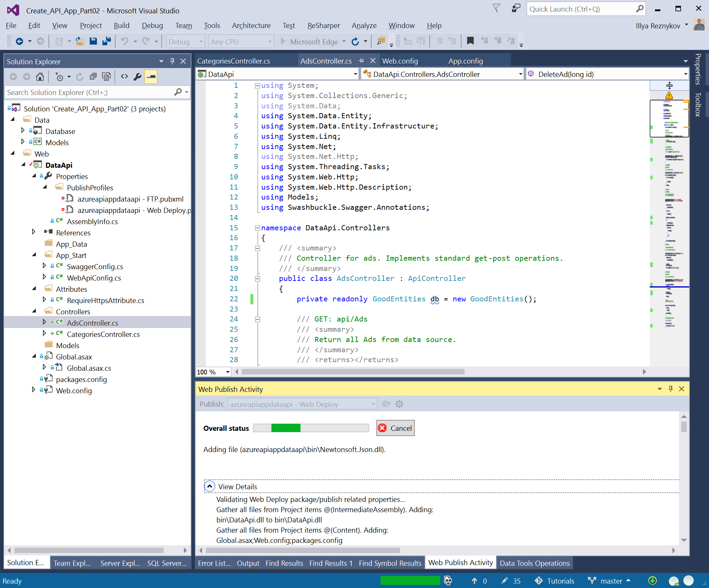Cancel the web publish operation
709x588 pixels.
coord(396,428)
